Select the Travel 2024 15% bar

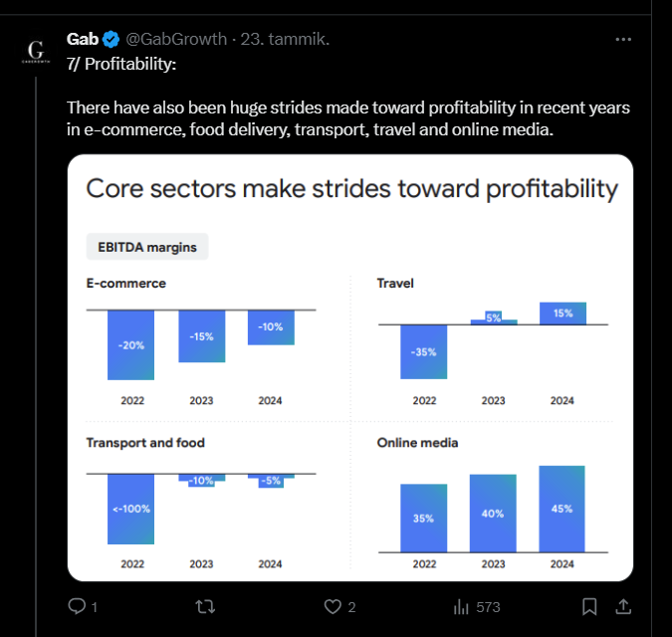[x=562, y=313]
